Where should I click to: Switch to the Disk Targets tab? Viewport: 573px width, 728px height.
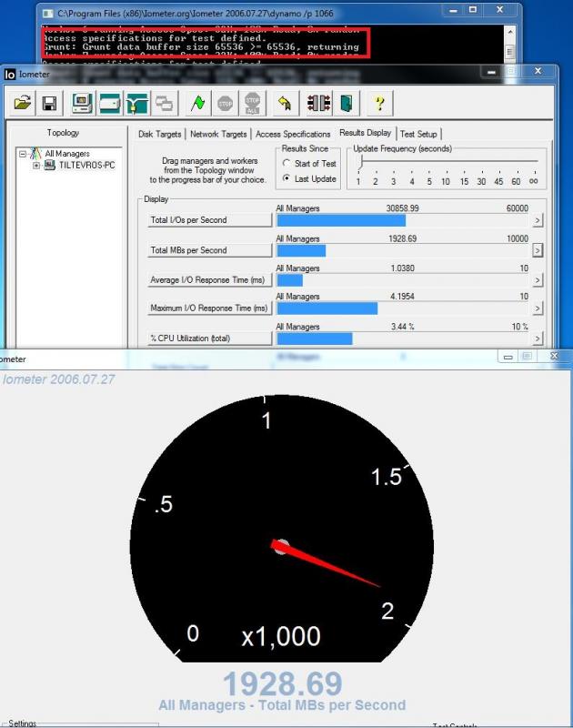click(x=159, y=134)
